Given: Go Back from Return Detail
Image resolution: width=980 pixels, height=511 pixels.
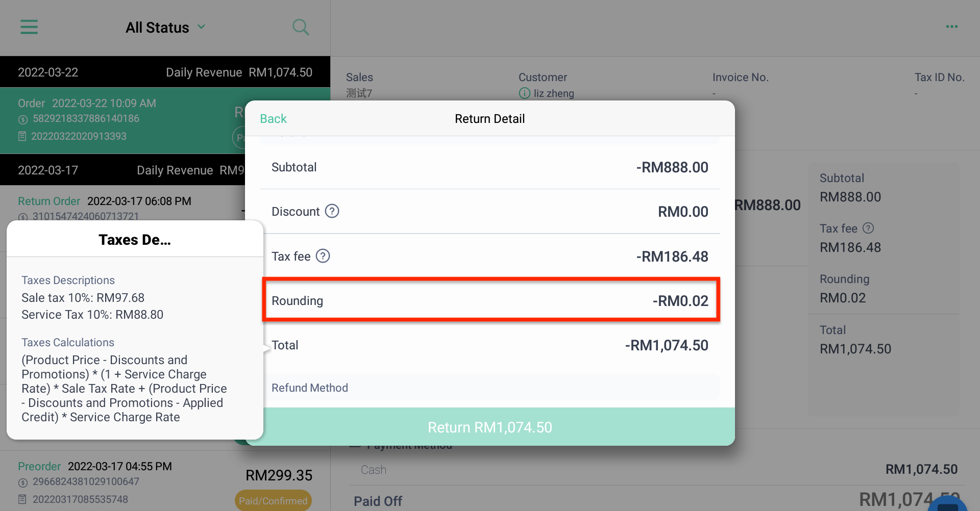Looking at the screenshot, I should (x=273, y=119).
